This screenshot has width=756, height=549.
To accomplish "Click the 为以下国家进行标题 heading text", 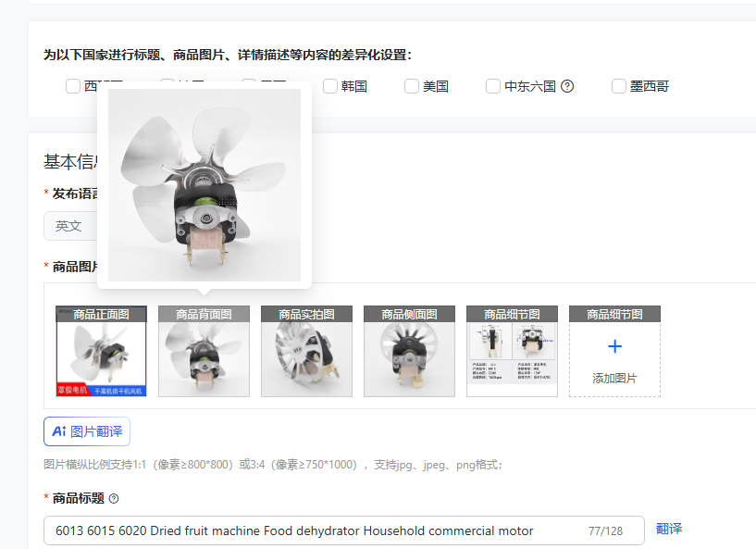I will 228,55.
